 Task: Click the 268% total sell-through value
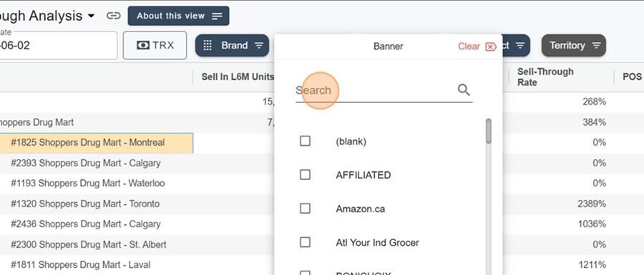(594, 101)
